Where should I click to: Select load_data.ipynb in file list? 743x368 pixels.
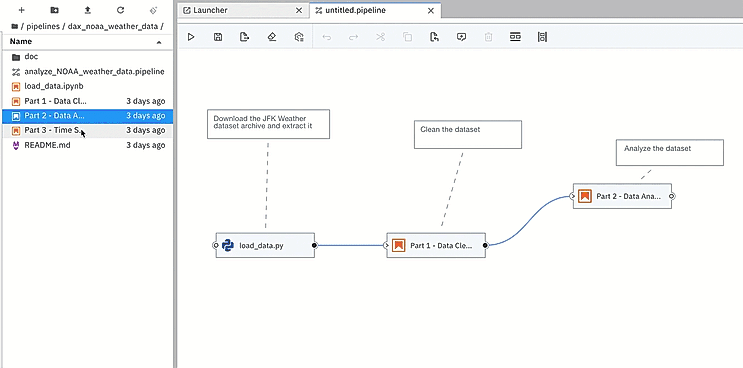(88, 86)
